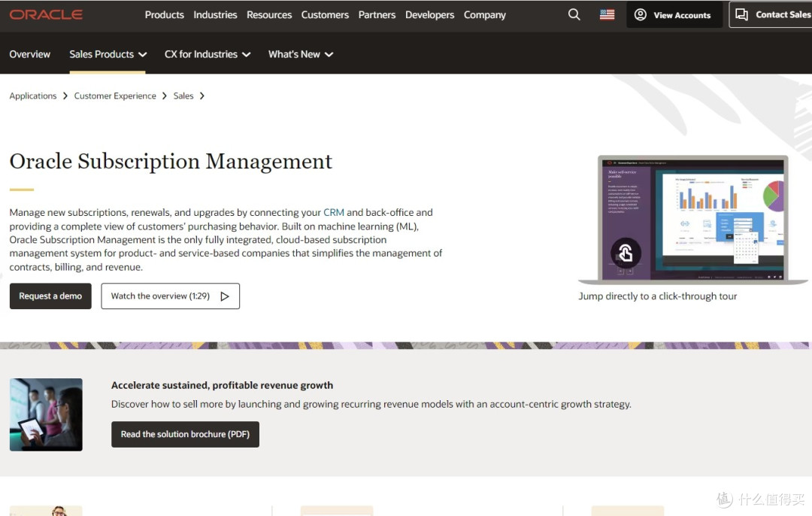The height and width of the screenshot is (516, 812).
Task: Open the search magnifier icon
Action: 574,14
